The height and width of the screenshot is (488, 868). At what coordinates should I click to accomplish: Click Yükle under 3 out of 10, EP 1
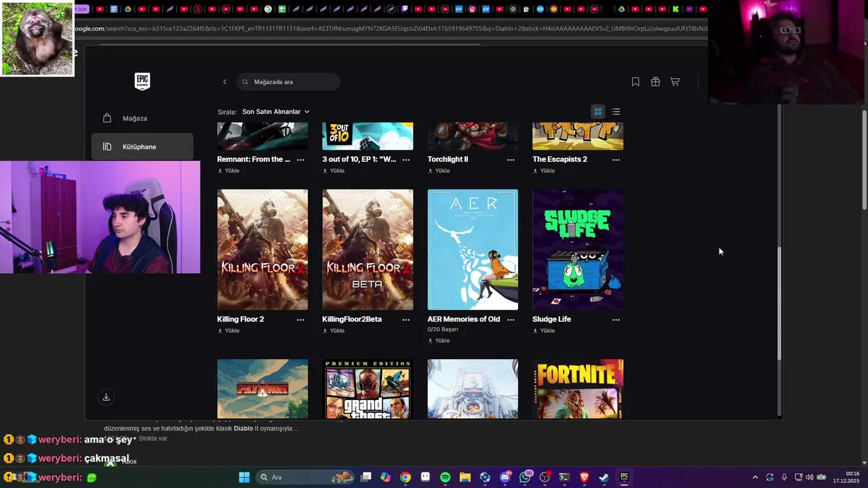pos(334,171)
